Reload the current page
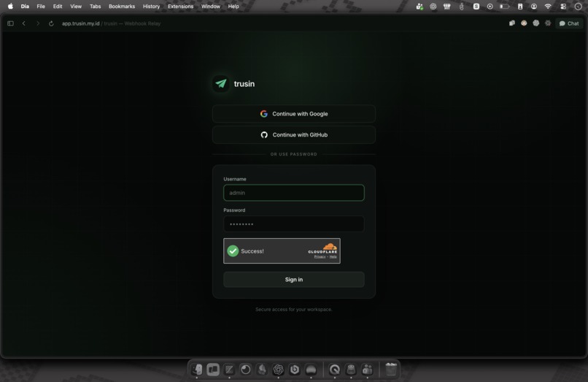The height and width of the screenshot is (382, 588). (51, 23)
